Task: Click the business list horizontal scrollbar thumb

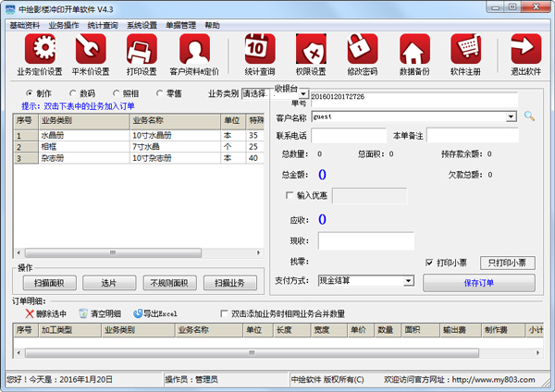Action: point(113,252)
